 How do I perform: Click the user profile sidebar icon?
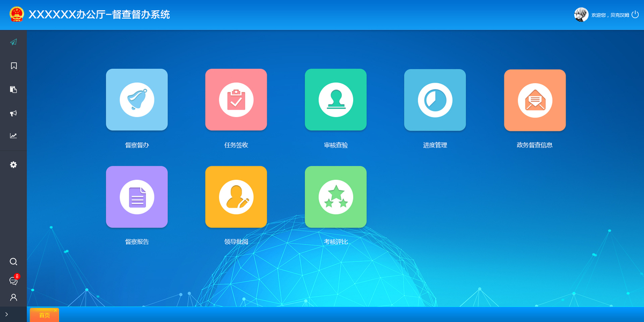tap(13, 297)
